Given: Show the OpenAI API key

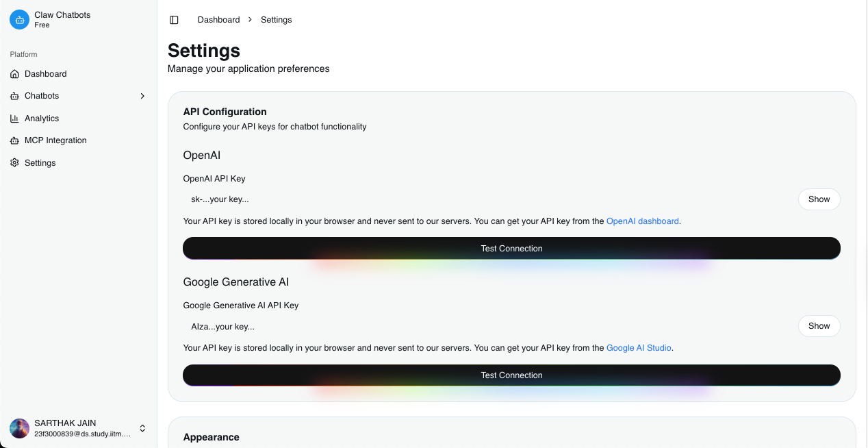Looking at the screenshot, I should (x=819, y=199).
